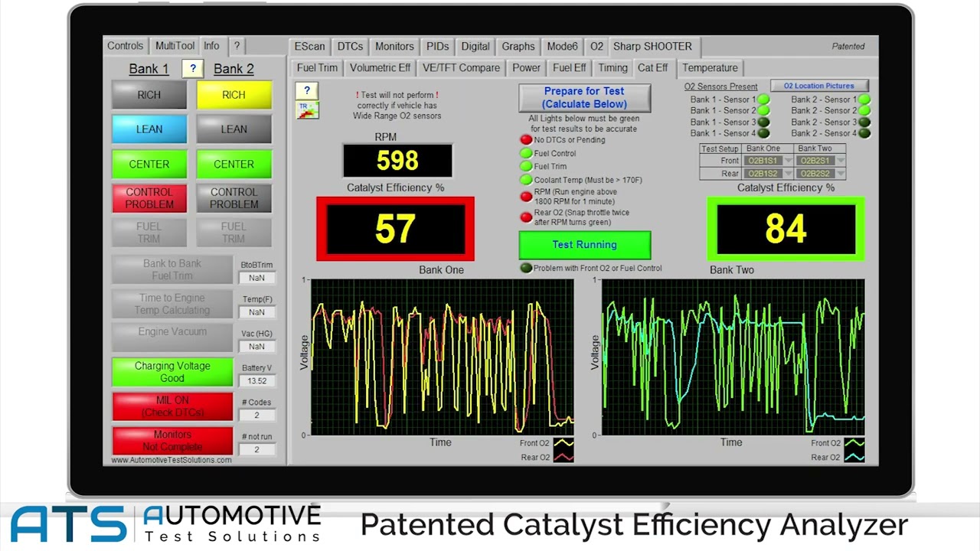The width and height of the screenshot is (980, 551).
Task: Click the RPM above 1800 red indicator light
Action: pos(526,197)
